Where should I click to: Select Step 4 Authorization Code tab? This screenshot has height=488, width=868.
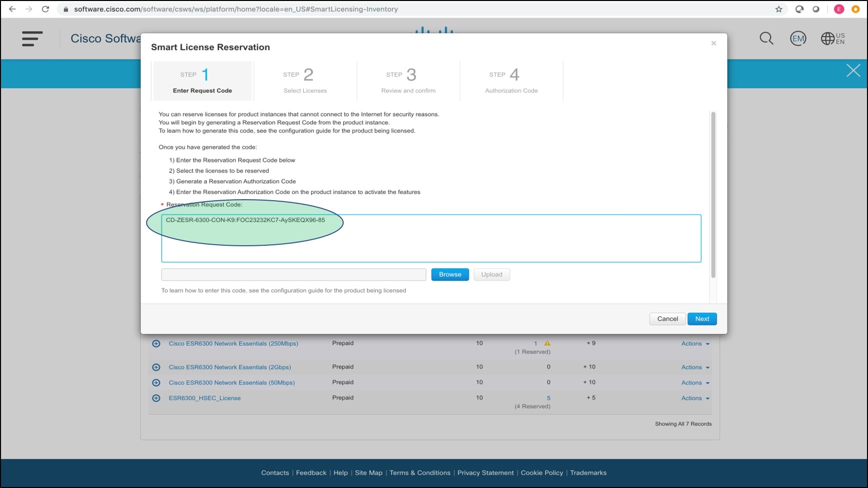point(511,81)
